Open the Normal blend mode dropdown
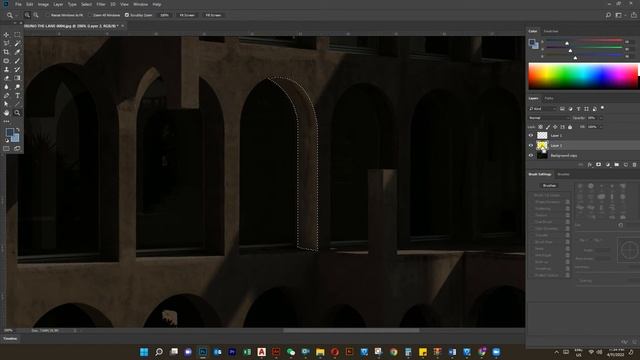 click(549, 118)
